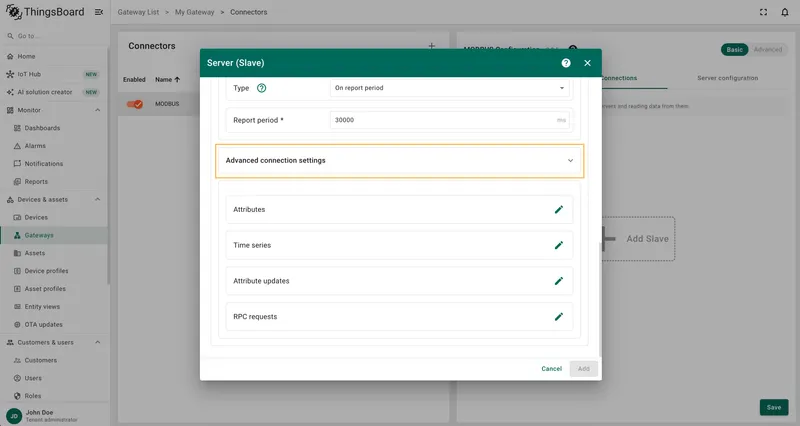Collapse the Devices & assets section

[97, 199]
